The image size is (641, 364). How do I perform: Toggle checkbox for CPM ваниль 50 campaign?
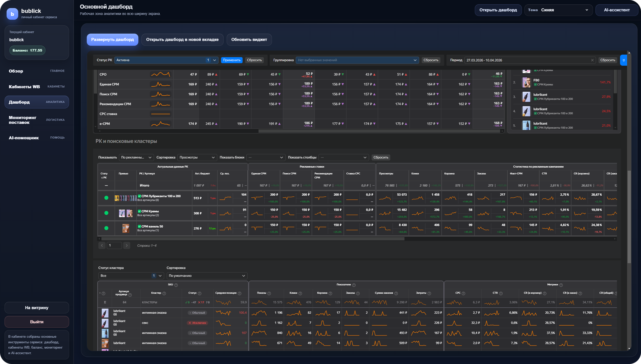(x=139, y=226)
